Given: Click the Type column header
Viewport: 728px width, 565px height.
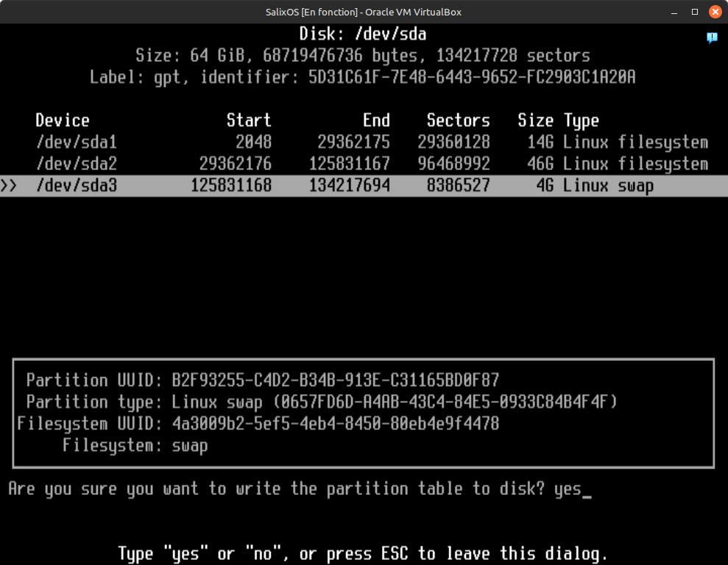Looking at the screenshot, I should pos(582,121).
